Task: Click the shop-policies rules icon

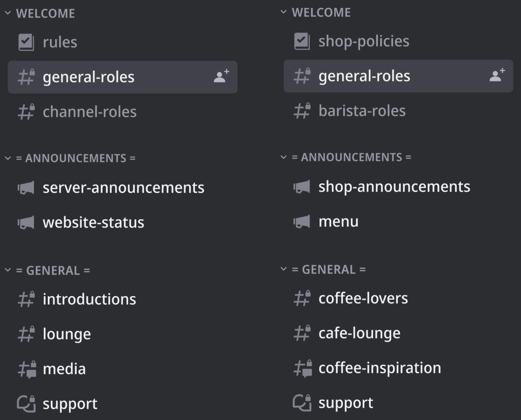Action: pyautogui.click(x=302, y=41)
